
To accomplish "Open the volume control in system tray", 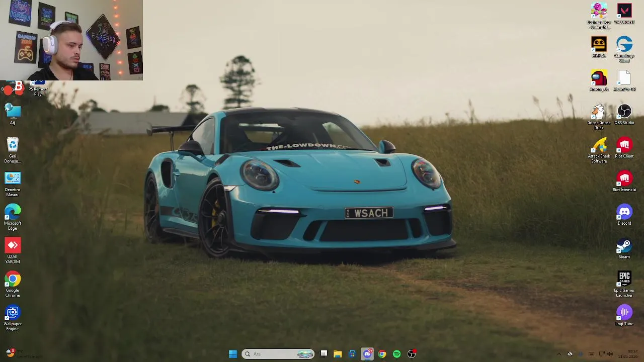I will pos(610,354).
